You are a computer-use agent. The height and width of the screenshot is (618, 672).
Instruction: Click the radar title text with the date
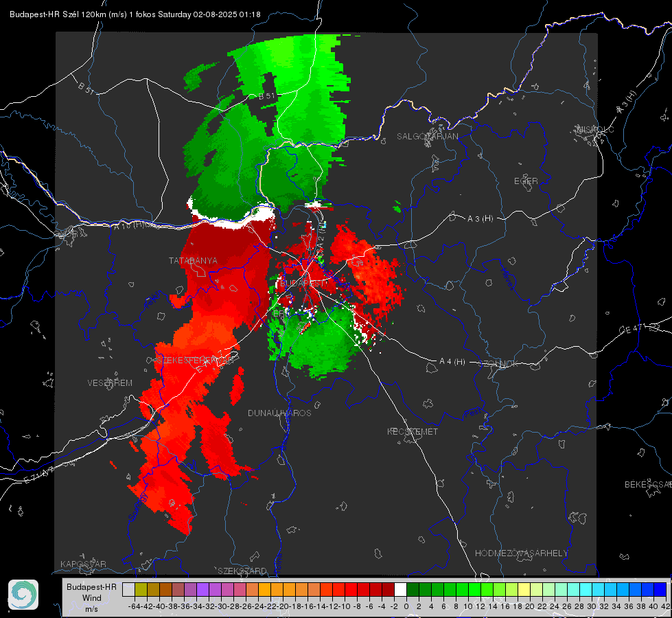[x=135, y=14]
